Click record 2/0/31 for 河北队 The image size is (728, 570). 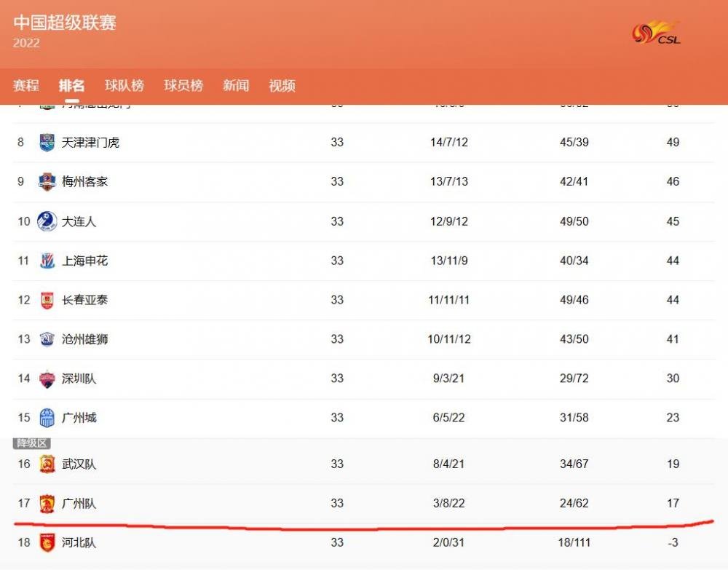448,542
